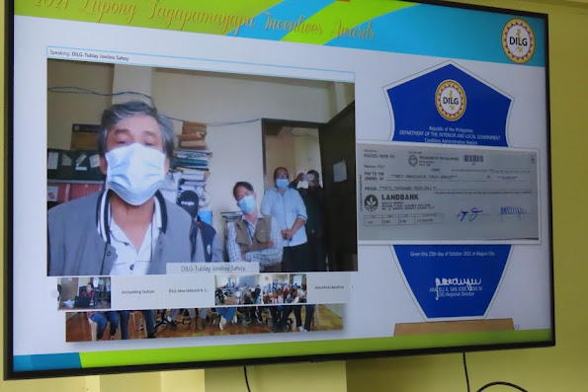
Task: Open the crowded hall video thumbnail
Action: tap(284, 288)
